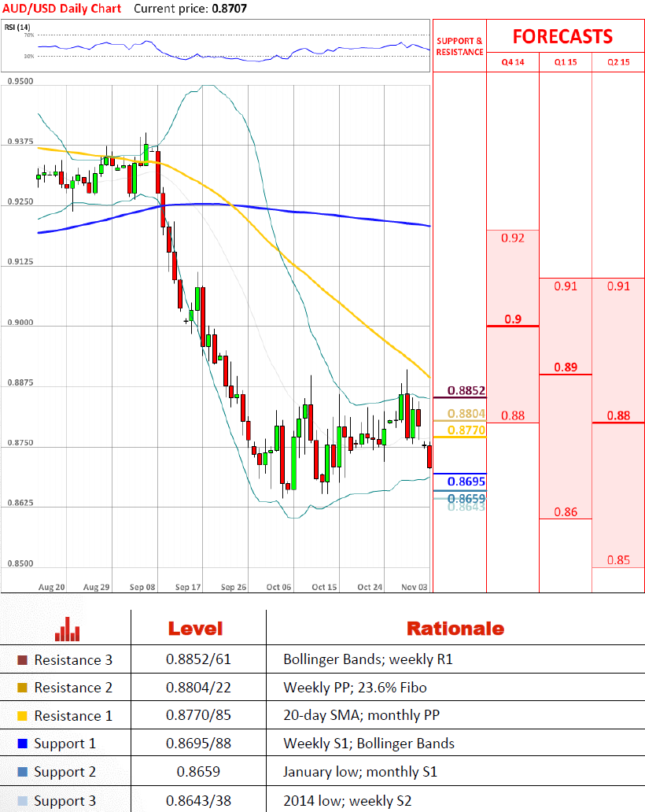The image size is (645, 812).
Task: Click the Support 1 blue color swatch
Action: pos(22,744)
